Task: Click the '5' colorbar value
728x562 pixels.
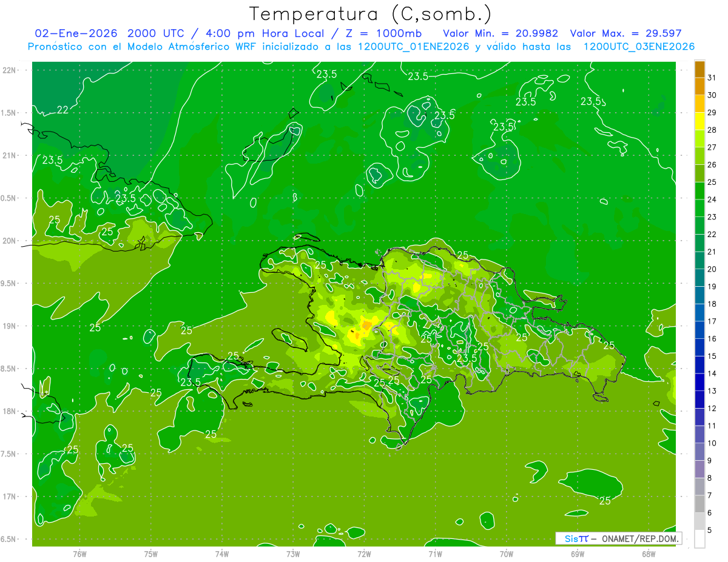Action: (x=710, y=530)
